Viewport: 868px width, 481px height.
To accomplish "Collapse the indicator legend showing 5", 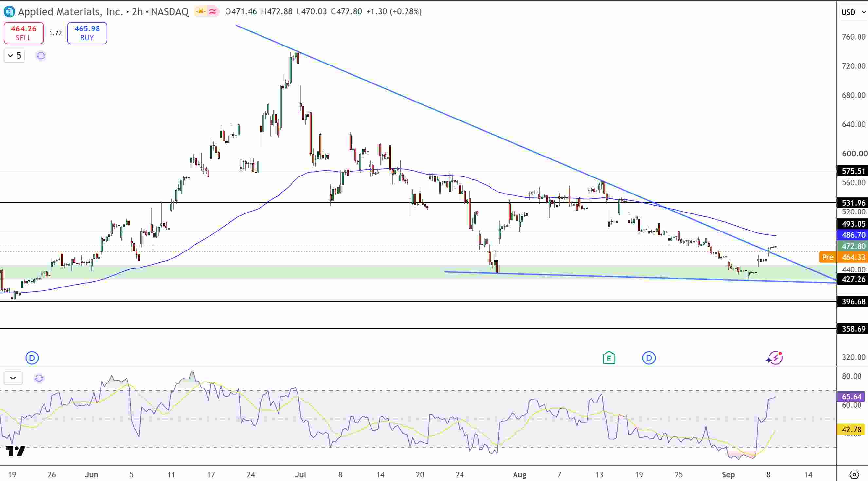I will [14, 56].
